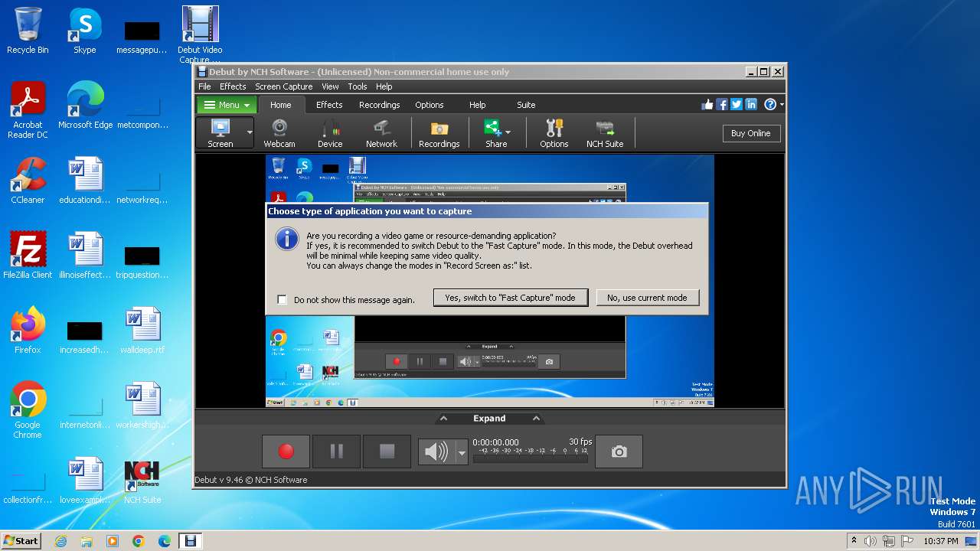Click the red Record button
The width and height of the screenshot is (980, 551).
click(x=286, y=452)
